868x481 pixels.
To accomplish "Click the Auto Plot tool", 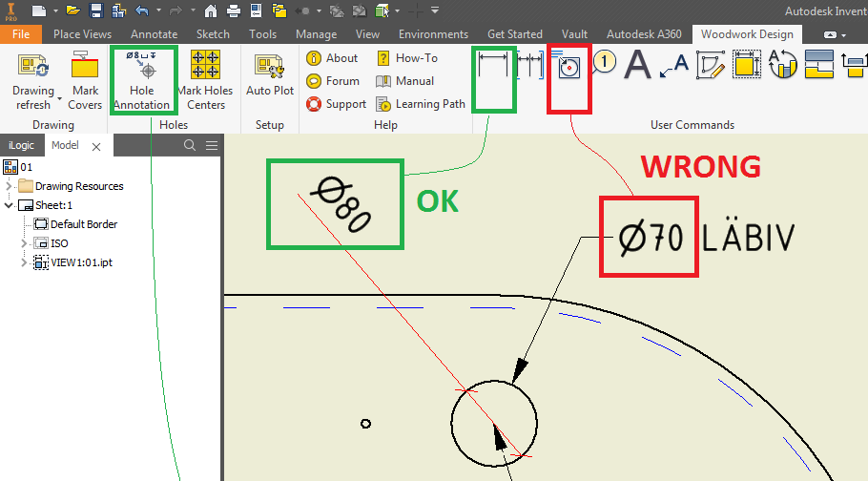I will (x=270, y=74).
